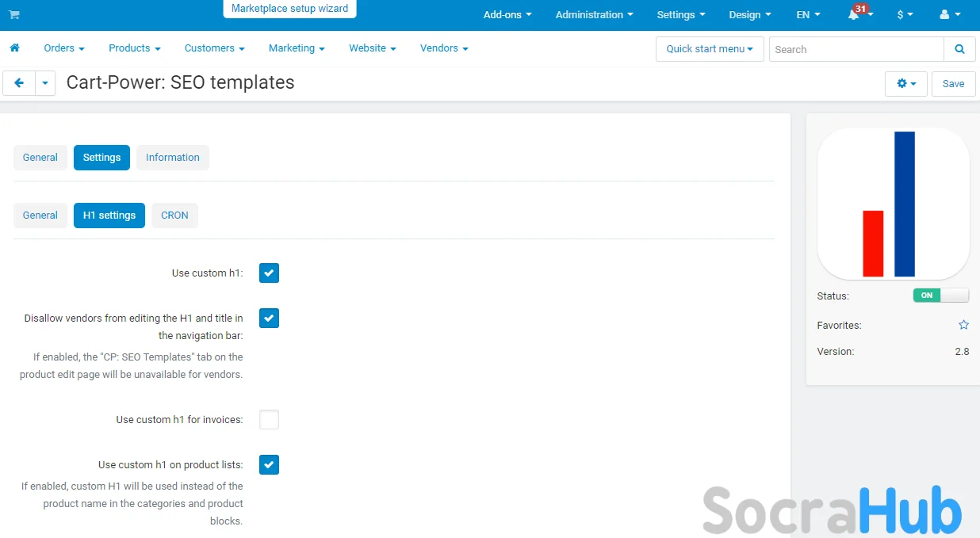Switch to the top-level General tab
The height and width of the screenshot is (538, 980).
pyautogui.click(x=40, y=158)
